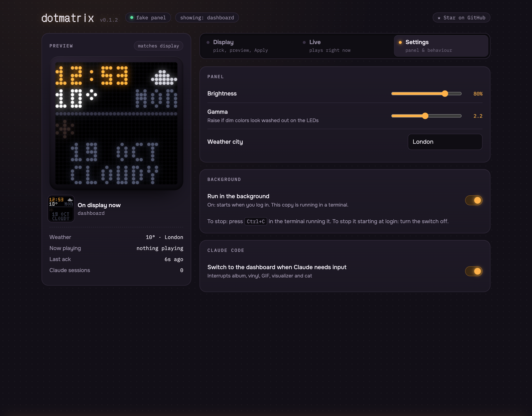Viewport: 532px width, 416px height.
Task: Click the Brightness label
Action: coord(222,94)
